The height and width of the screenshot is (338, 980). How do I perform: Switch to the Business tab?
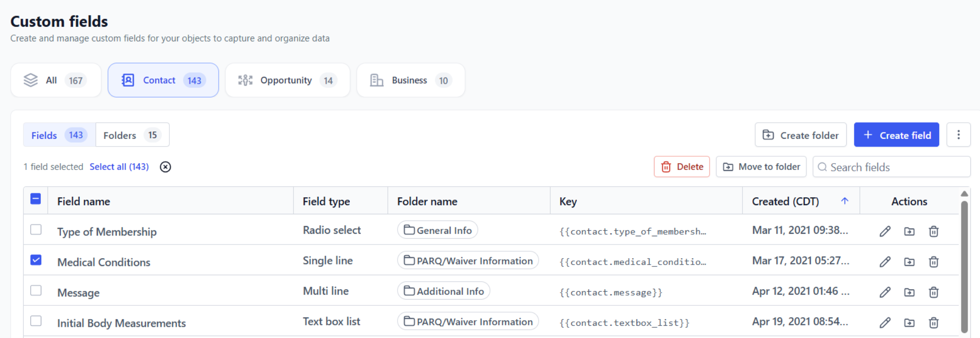click(411, 80)
